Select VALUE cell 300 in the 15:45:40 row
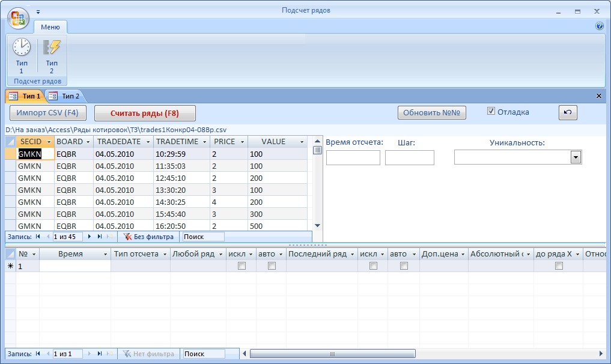The image size is (611, 364). pos(278,214)
